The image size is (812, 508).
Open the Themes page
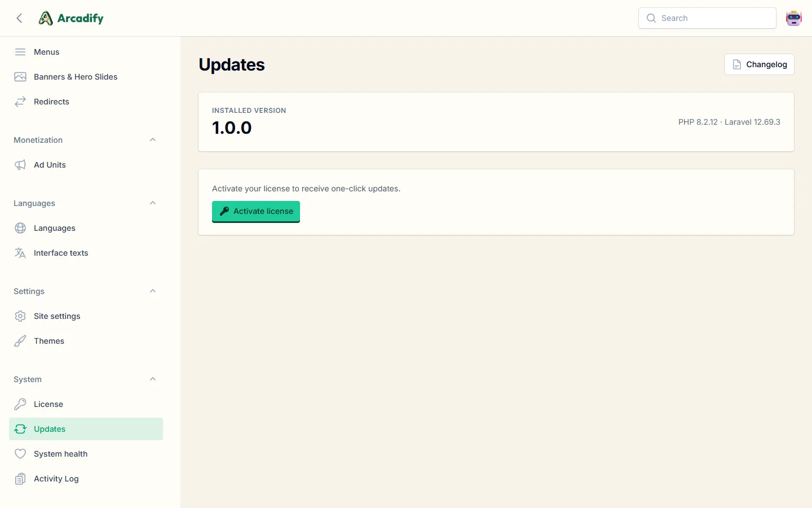[86, 341]
